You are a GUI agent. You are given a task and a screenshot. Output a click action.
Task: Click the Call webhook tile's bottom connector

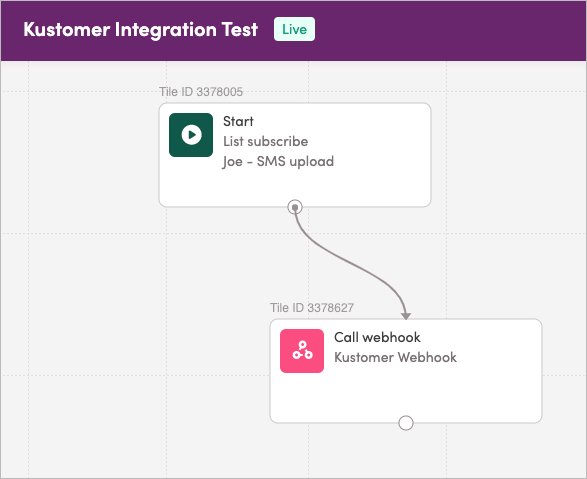coord(406,423)
